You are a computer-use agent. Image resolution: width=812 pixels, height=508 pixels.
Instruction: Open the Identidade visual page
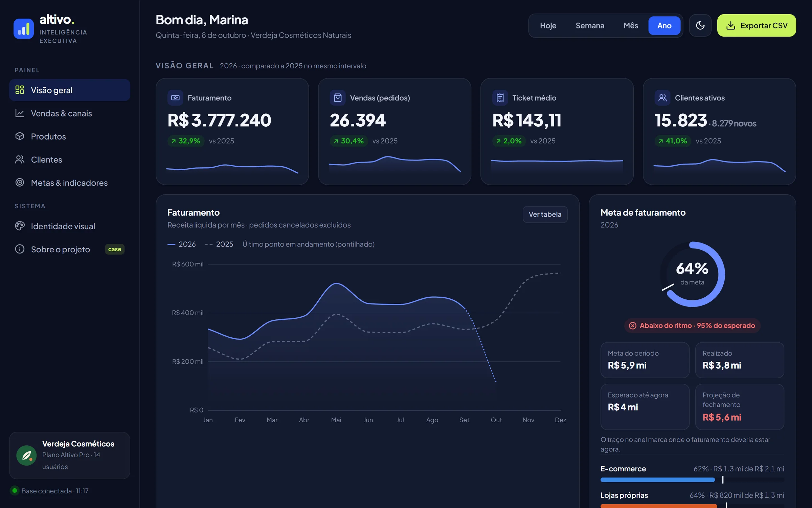tap(70, 226)
